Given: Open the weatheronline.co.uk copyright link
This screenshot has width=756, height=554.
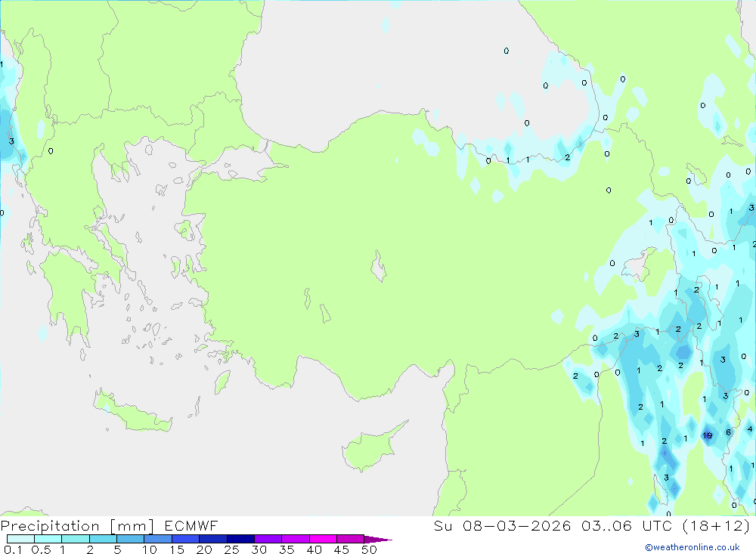Looking at the screenshot, I should pos(692,547).
